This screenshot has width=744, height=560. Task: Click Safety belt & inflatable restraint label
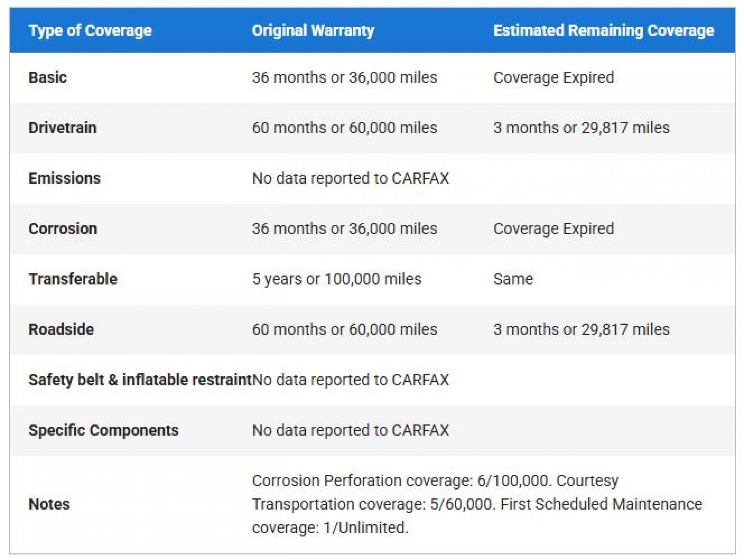click(x=140, y=380)
